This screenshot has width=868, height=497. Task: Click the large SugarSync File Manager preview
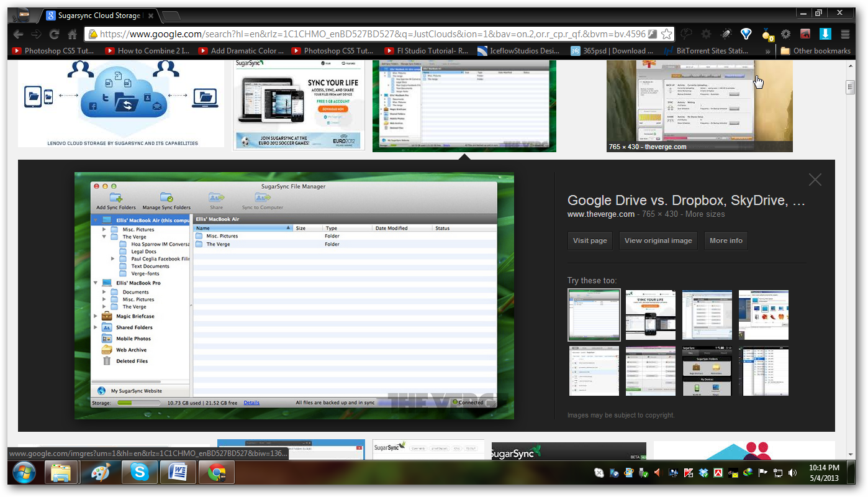tap(294, 296)
